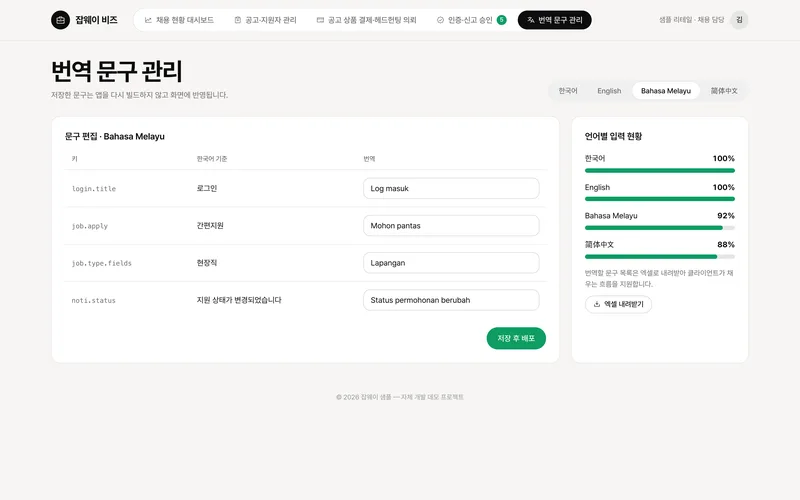The height and width of the screenshot is (500, 800).
Task: Click the English 100% progress bar
Action: [660, 199]
